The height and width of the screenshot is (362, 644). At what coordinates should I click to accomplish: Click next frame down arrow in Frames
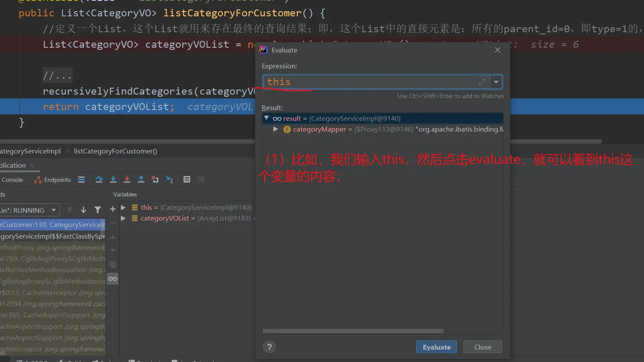(x=84, y=210)
